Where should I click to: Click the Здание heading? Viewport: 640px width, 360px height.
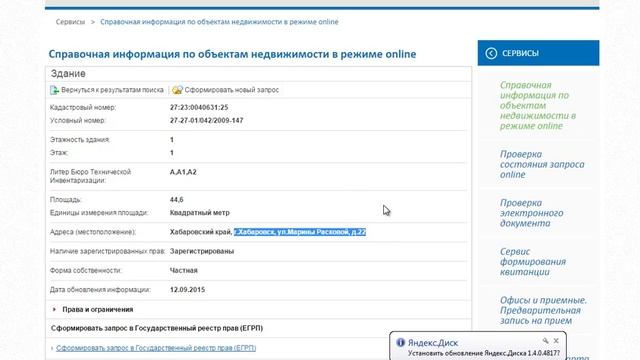[x=68, y=74]
